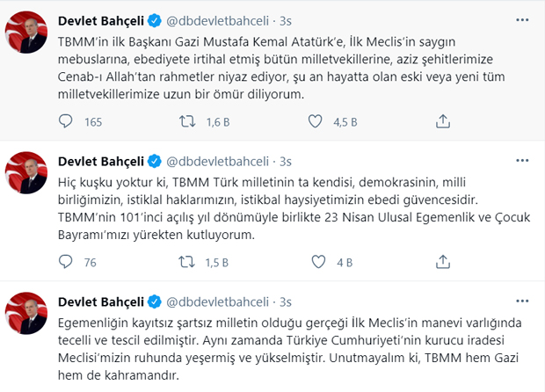545x392 pixels.
Task: Open Devlet Bahçeli avatar on third tweet
Action: (26, 313)
